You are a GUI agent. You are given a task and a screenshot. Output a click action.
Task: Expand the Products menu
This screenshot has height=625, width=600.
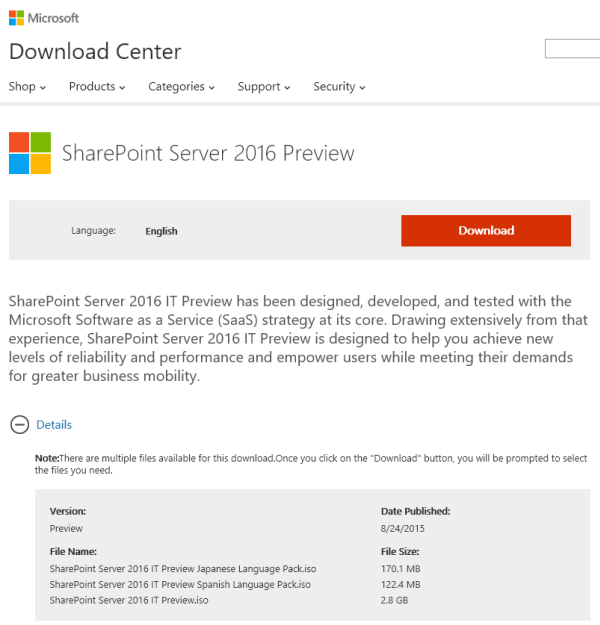97,87
